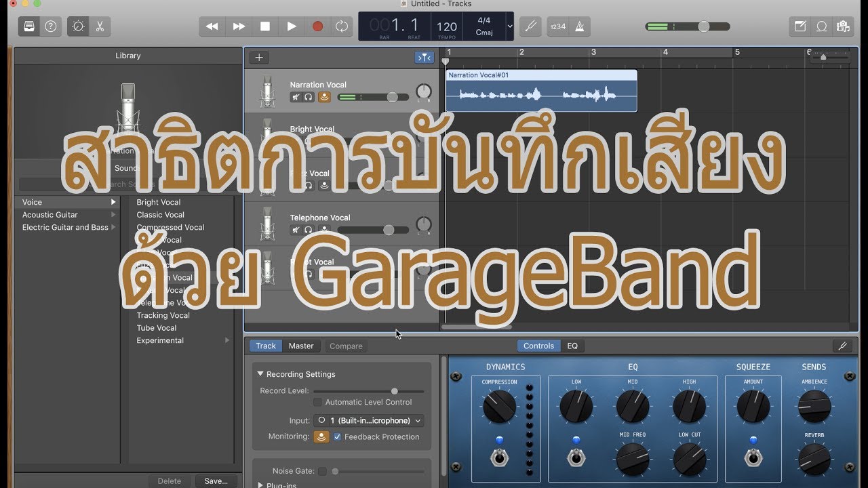Switch to the EQ view
The height and width of the screenshot is (488, 868).
(x=572, y=346)
